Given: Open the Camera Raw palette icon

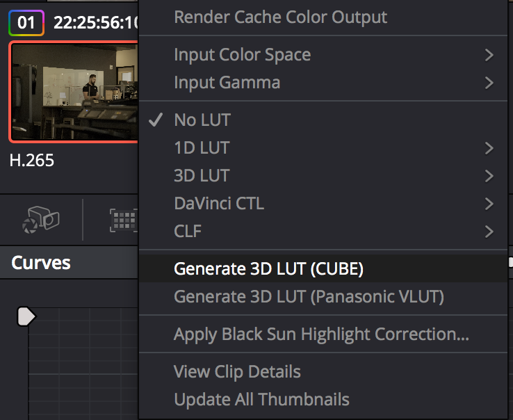Looking at the screenshot, I should click(40, 220).
